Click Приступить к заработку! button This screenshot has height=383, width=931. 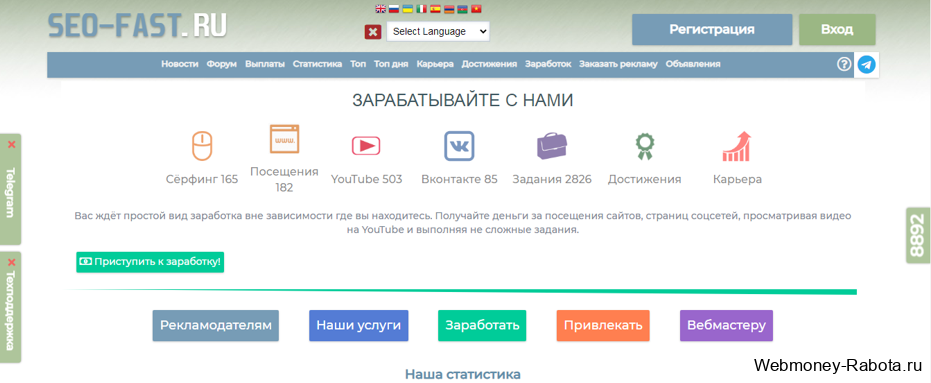(150, 262)
